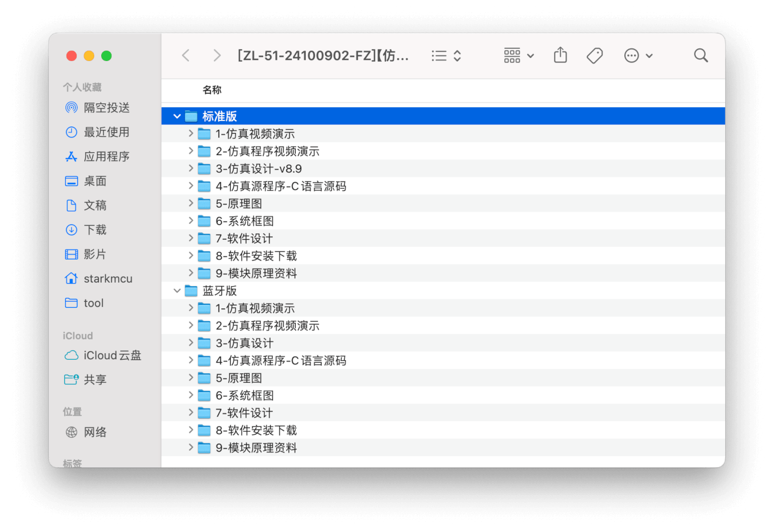Expand 3-仿真设计-v8.9 folder
This screenshot has width=774, height=532.
[190, 168]
